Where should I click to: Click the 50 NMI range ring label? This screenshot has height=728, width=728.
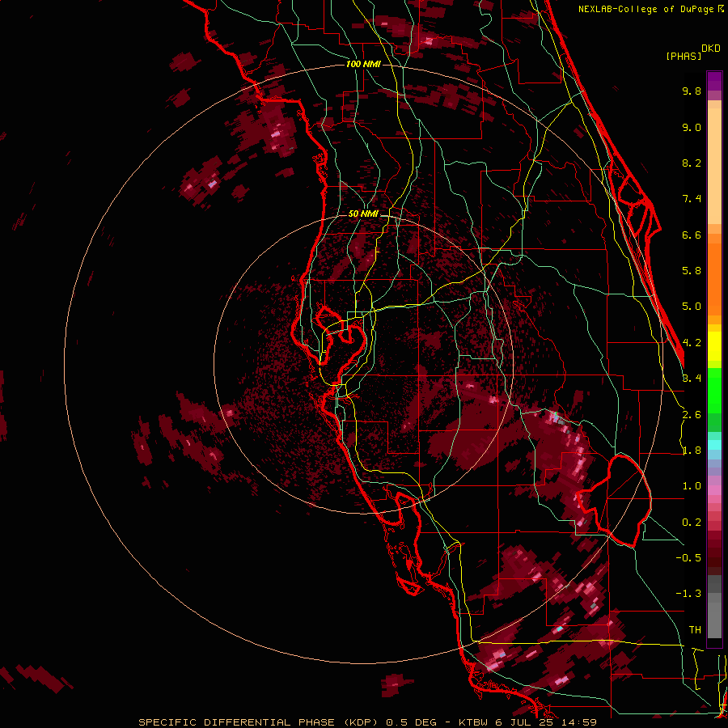point(363,214)
